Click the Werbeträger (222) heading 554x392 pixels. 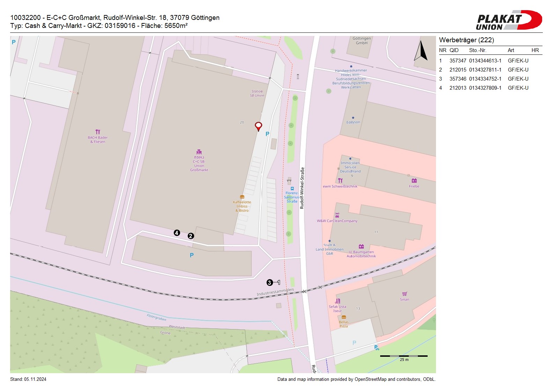466,40
